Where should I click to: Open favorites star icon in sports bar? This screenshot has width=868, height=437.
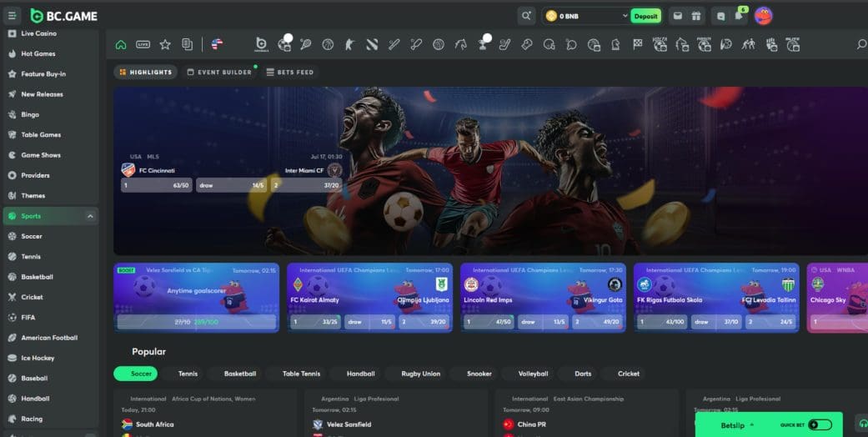[x=165, y=44]
